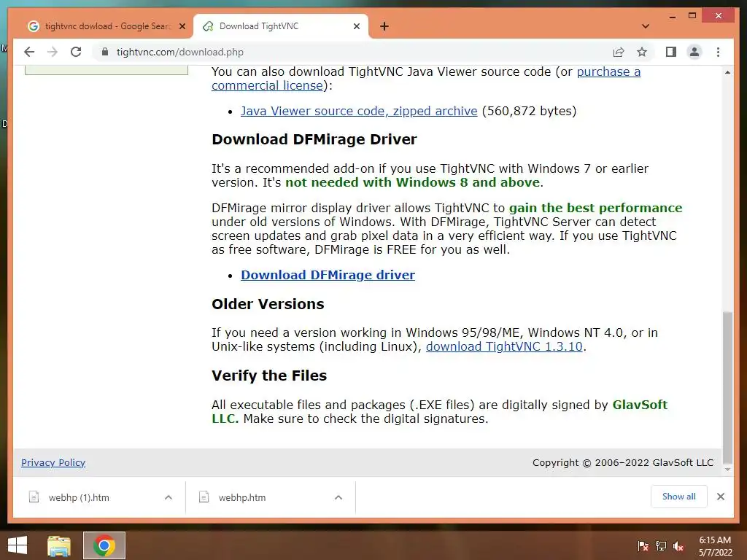Select the Download TightVNC tab
The width and height of the screenshot is (747, 560).
pyautogui.click(x=280, y=26)
